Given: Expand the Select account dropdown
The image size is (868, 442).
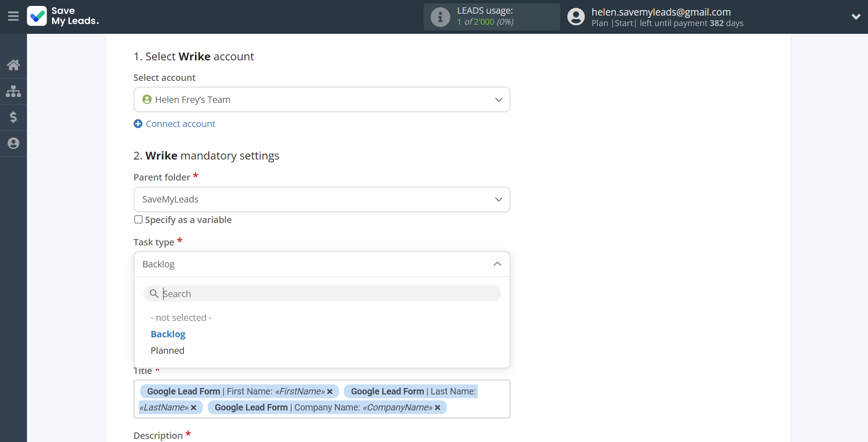Looking at the screenshot, I should click(x=322, y=100).
